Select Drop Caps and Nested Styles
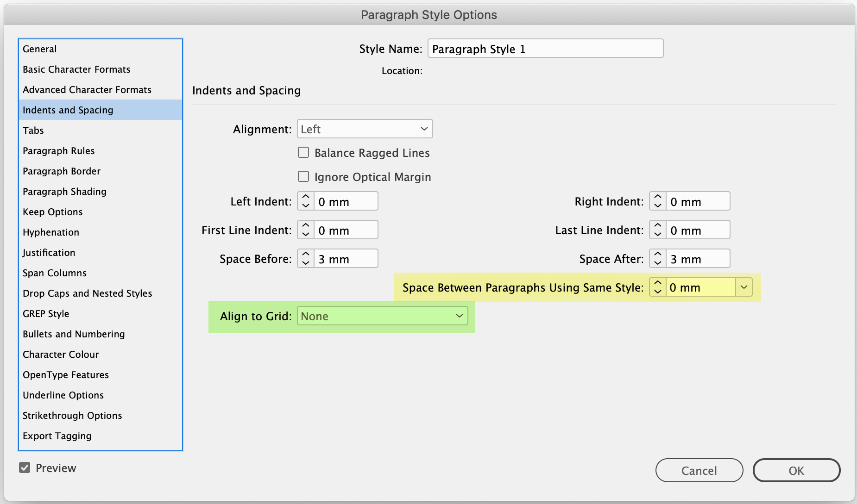 (x=87, y=293)
